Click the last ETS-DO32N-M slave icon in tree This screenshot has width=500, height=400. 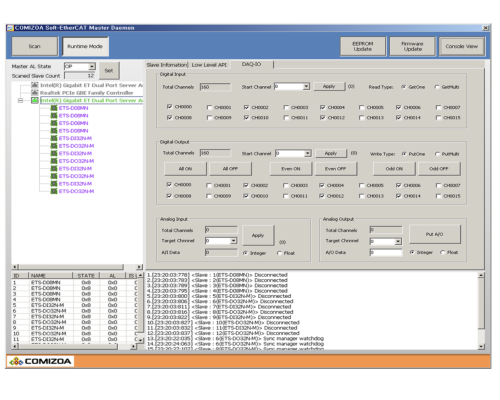click(54, 191)
